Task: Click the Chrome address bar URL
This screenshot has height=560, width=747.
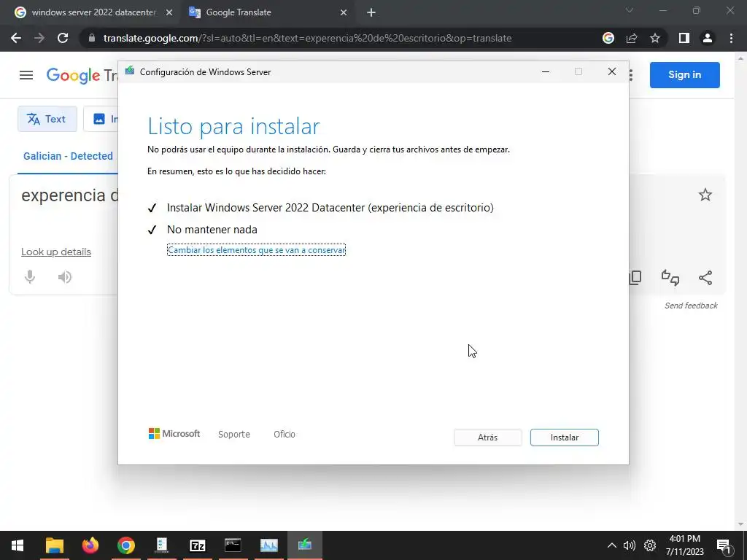Action: pos(307,38)
